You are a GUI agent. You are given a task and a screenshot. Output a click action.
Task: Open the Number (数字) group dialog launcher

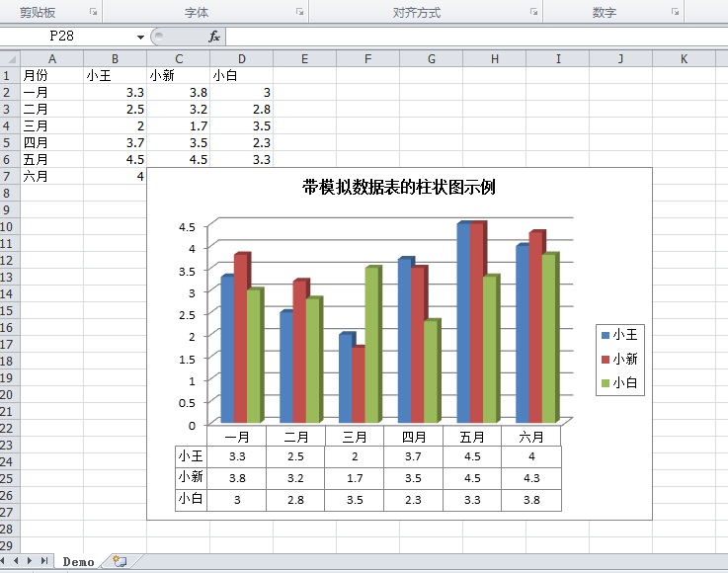point(675,12)
